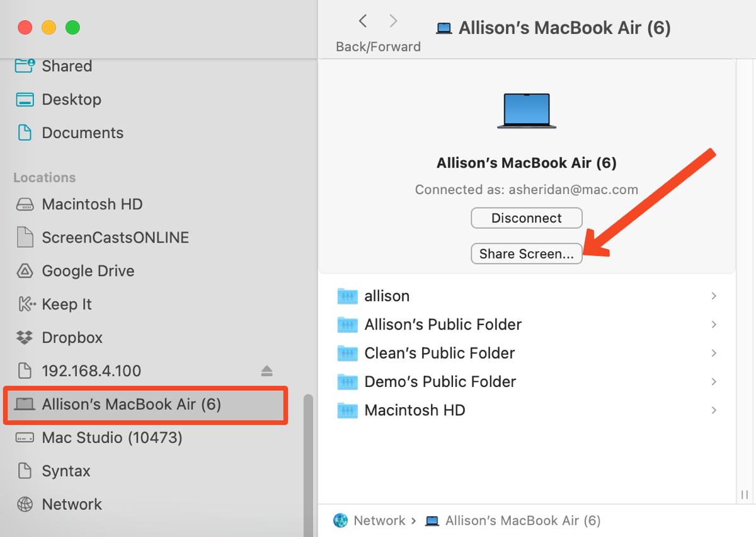Click the laptop icon in the title bar
The image size is (756, 537).
tap(444, 27)
